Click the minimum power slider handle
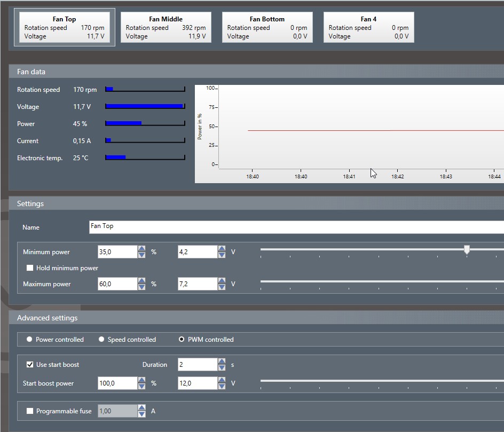The width and height of the screenshot is (504, 432). tap(467, 249)
